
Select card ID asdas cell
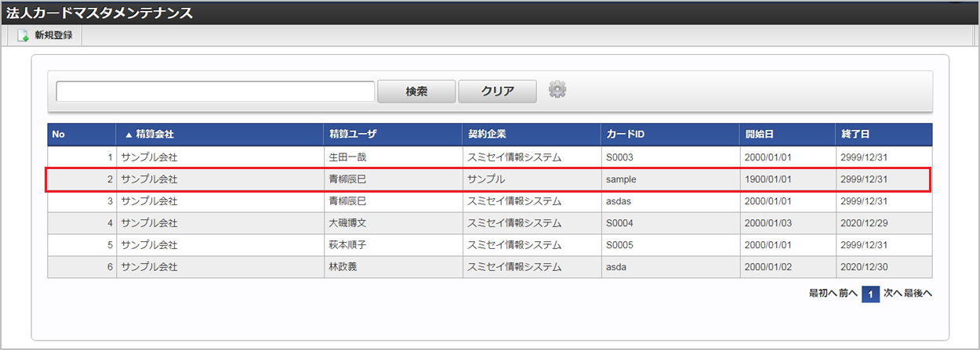[670, 201]
